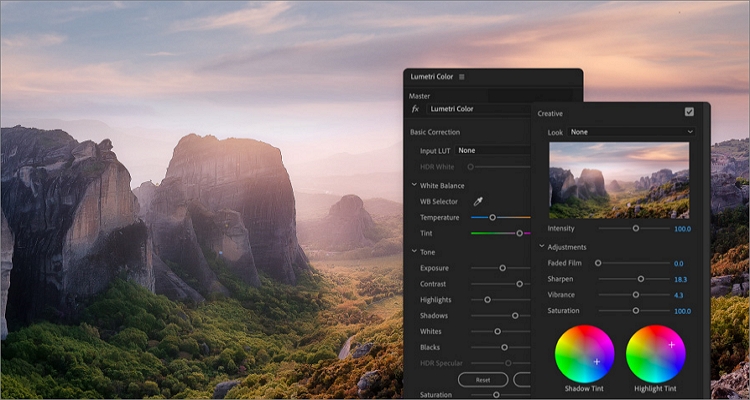750x400 pixels.
Task: Click the Blacks slider handle
Action: pos(504,347)
